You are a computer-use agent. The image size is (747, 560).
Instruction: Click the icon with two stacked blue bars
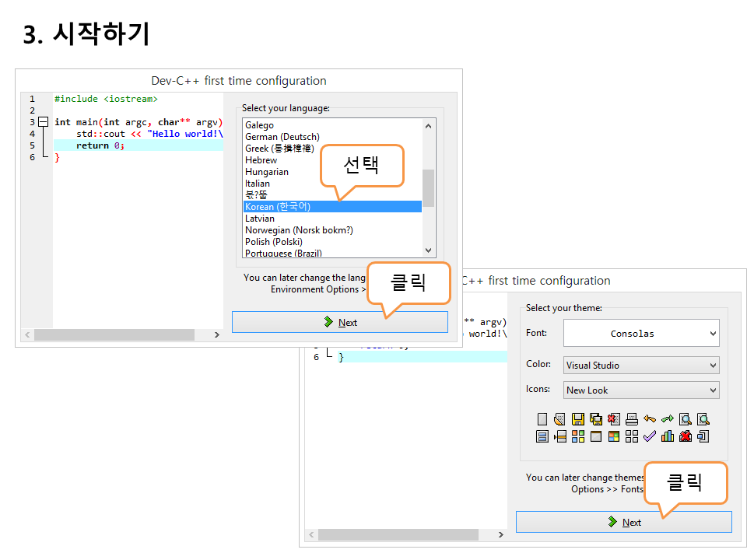[x=542, y=436]
